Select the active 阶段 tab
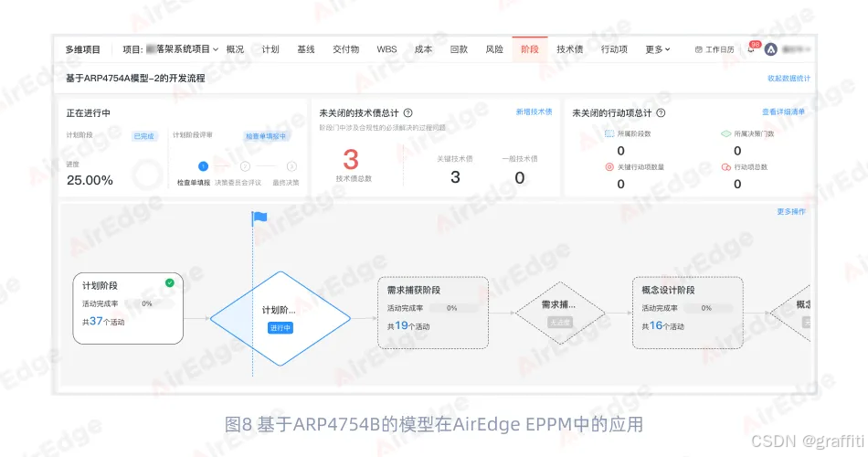 tap(530, 49)
